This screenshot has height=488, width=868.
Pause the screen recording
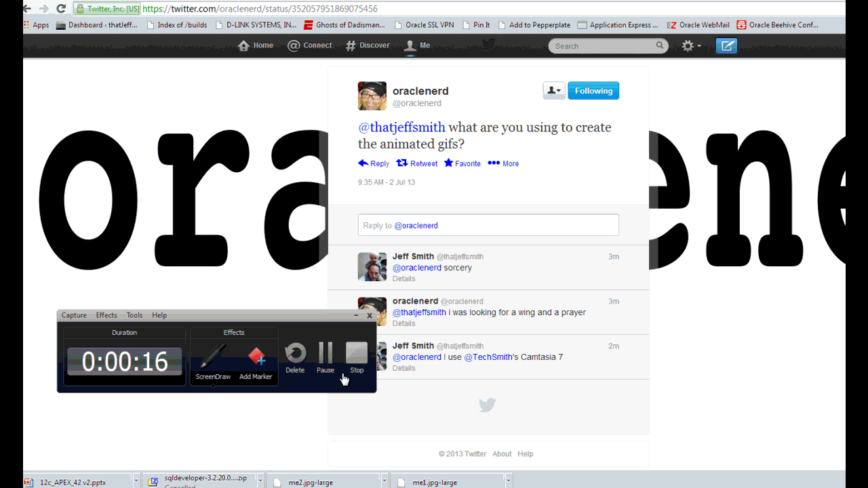tap(325, 357)
